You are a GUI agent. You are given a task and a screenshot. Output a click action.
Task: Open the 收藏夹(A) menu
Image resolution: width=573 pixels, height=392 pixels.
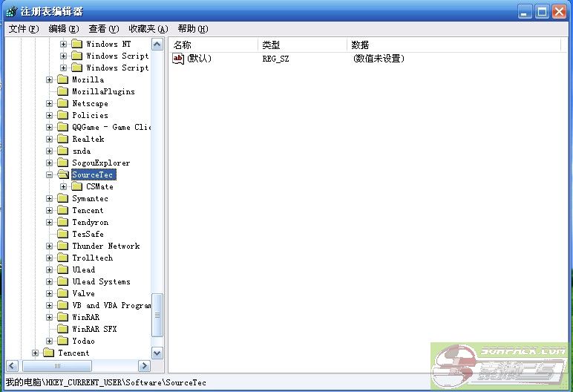148,29
